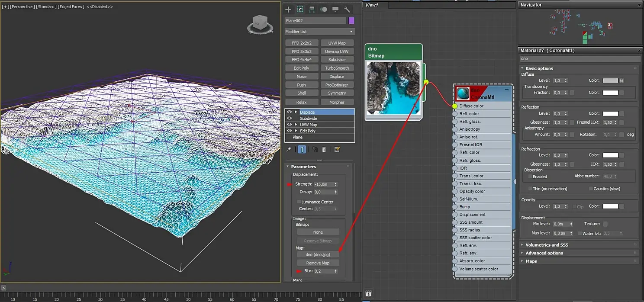Click the ViewCube in viewport
The width and height of the screenshot is (644, 302).
260,24
